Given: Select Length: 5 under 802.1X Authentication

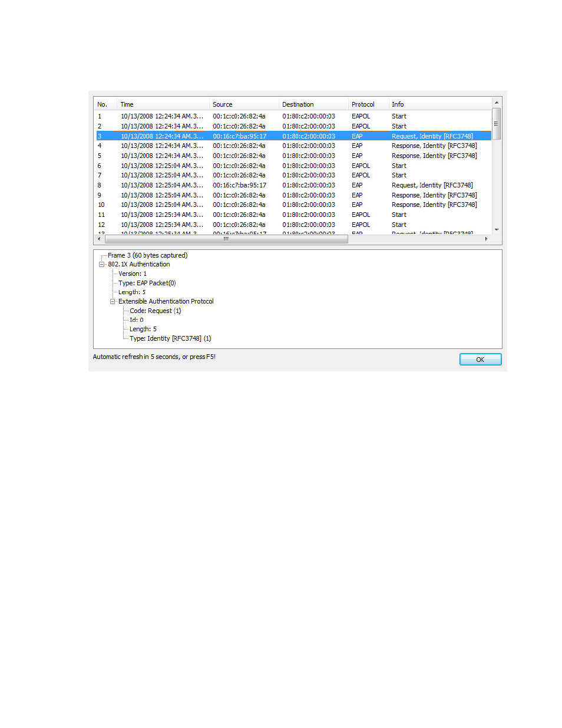Looking at the screenshot, I should (132, 292).
